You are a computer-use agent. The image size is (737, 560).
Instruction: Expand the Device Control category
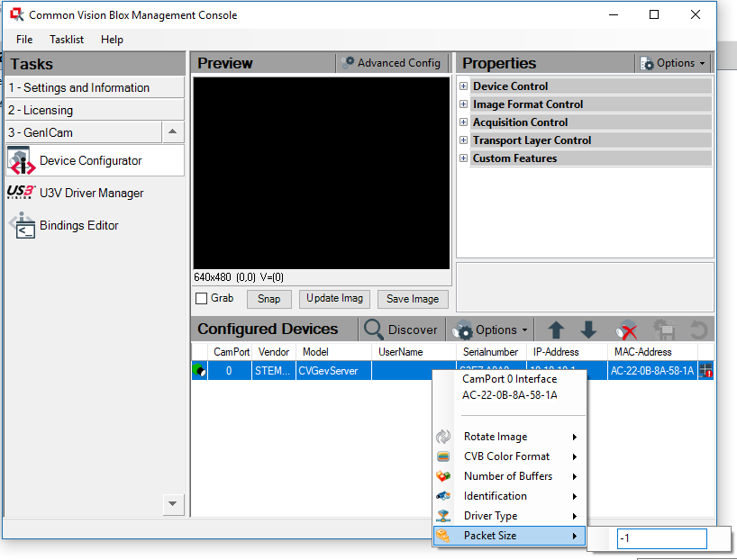pyautogui.click(x=463, y=86)
